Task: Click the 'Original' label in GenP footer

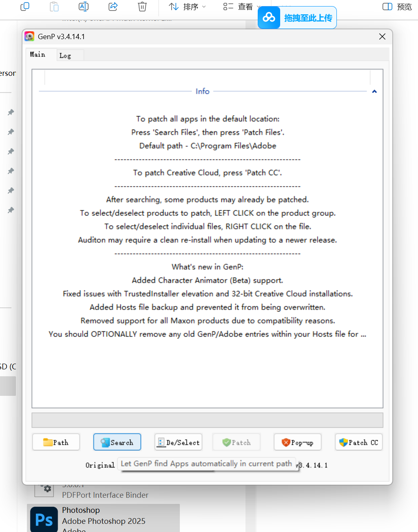Action: pos(100,465)
